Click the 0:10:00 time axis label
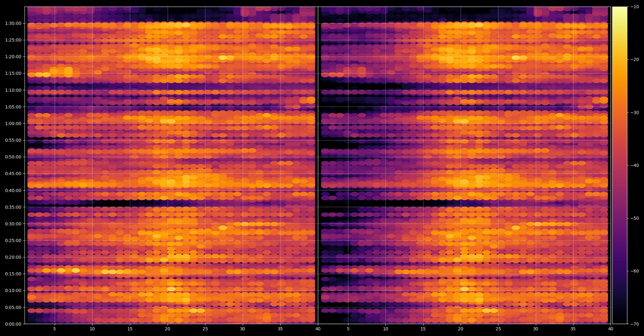 tap(13, 291)
